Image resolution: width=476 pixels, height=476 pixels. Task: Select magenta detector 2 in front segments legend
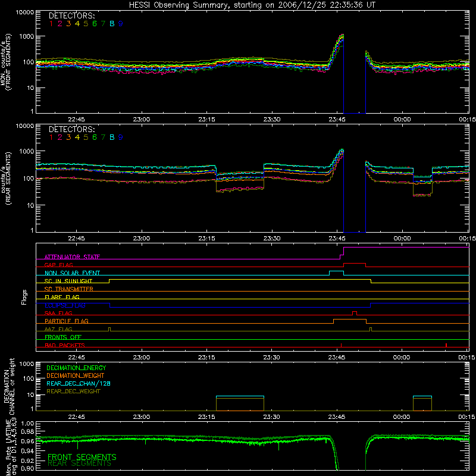point(60,24)
